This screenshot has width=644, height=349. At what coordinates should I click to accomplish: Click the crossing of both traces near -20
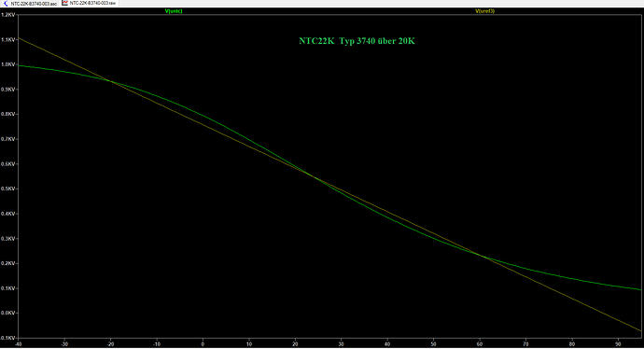(x=110, y=81)
